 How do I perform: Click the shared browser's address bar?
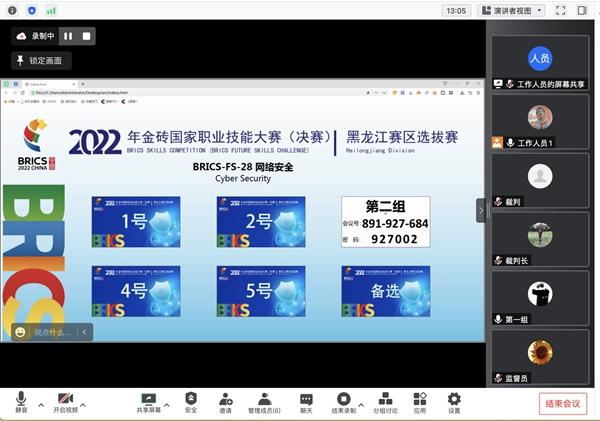[x=197, y=93]
